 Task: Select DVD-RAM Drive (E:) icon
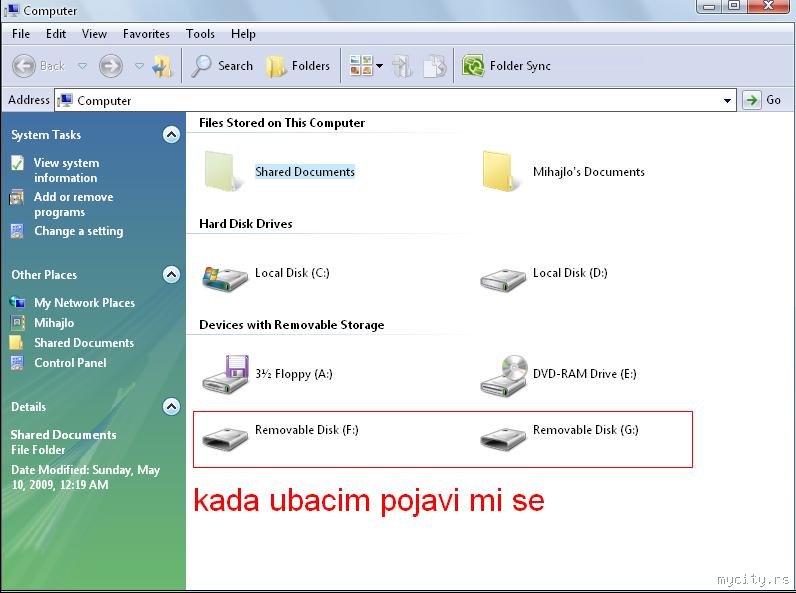(504, 376)
